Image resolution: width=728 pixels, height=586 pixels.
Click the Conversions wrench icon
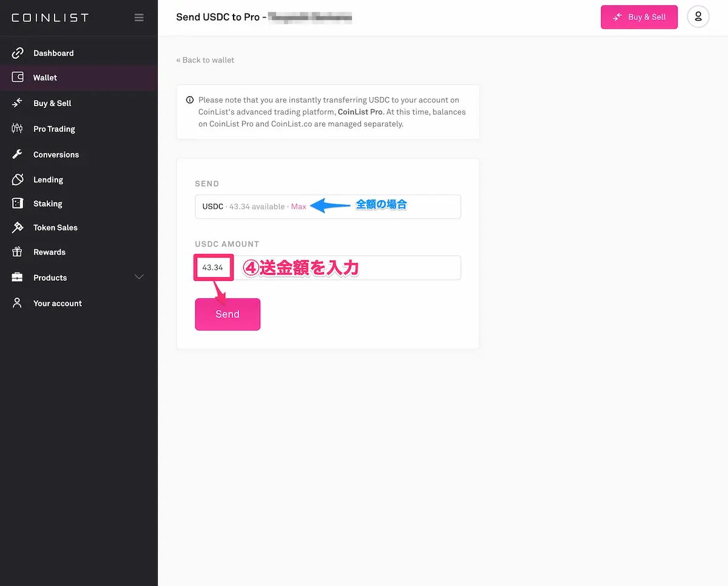click(18, 154)
